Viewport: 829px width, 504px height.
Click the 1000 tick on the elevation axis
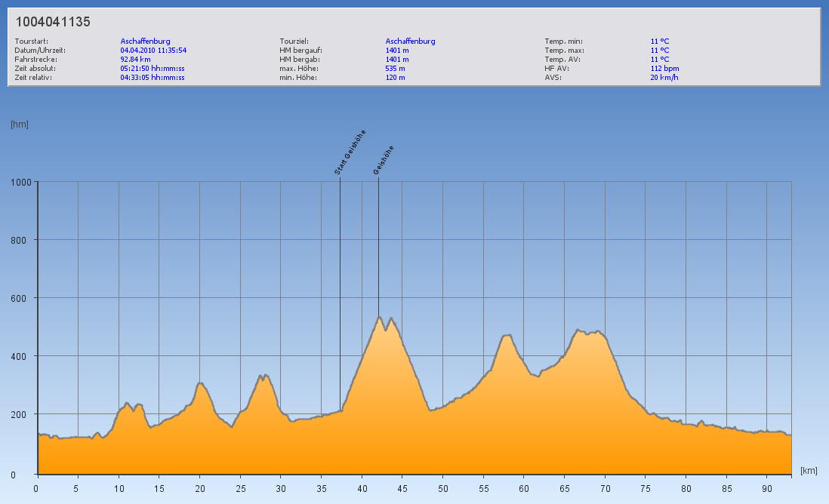coord(20,182)
